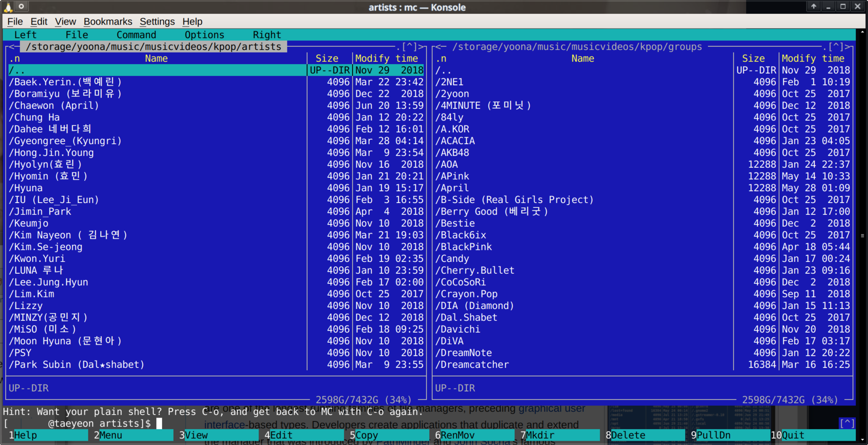
Task: Click right panel back arrow '<-'
Action: (x=440, y=47)
